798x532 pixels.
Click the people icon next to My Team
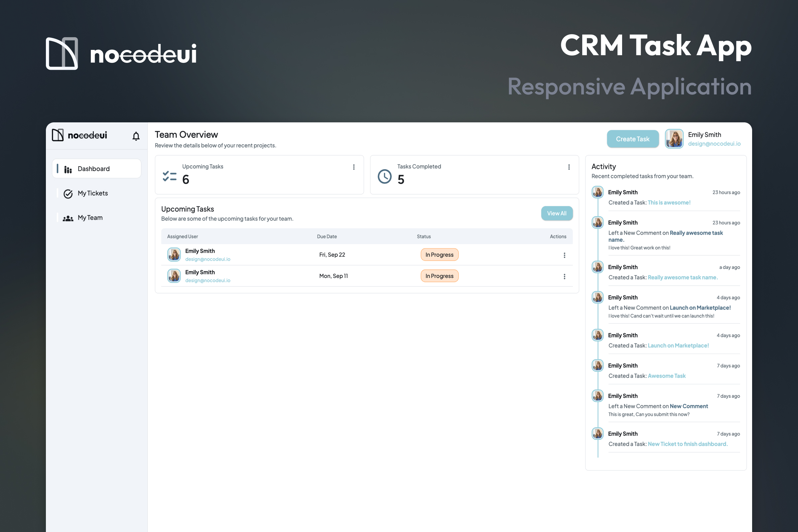coord(68,218)
